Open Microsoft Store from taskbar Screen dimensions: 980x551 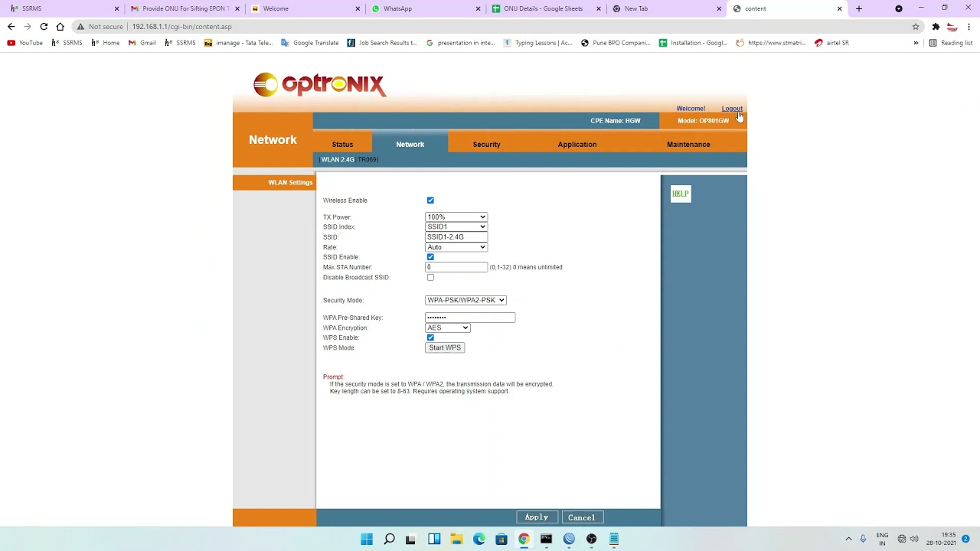(x=501, y=539)
